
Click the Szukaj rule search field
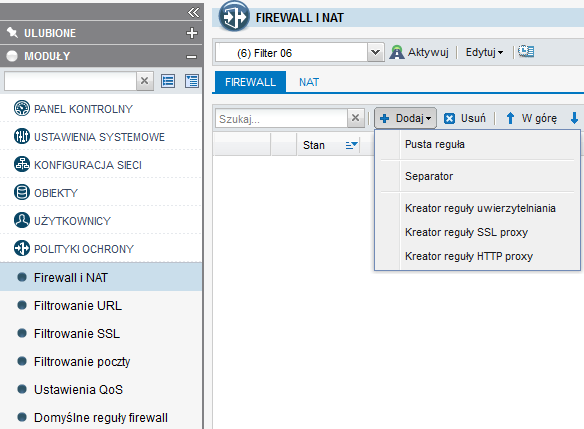(281, 119)
